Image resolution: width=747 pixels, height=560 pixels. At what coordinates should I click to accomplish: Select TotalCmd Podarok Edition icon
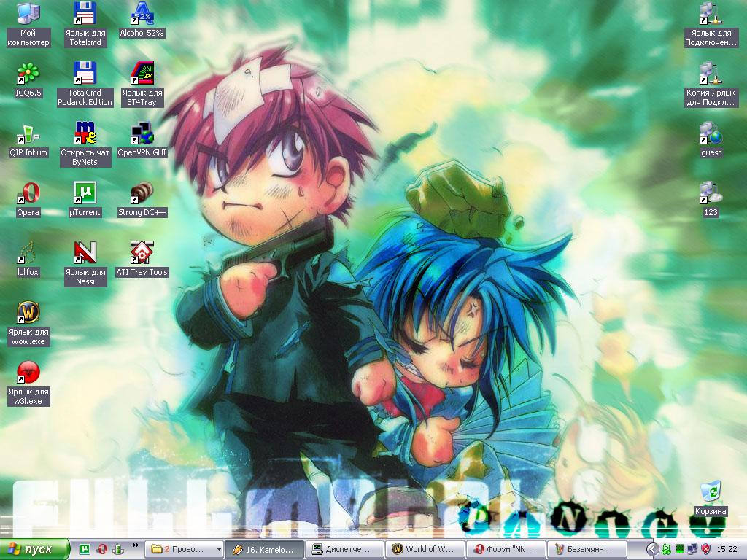coord(85,85)
